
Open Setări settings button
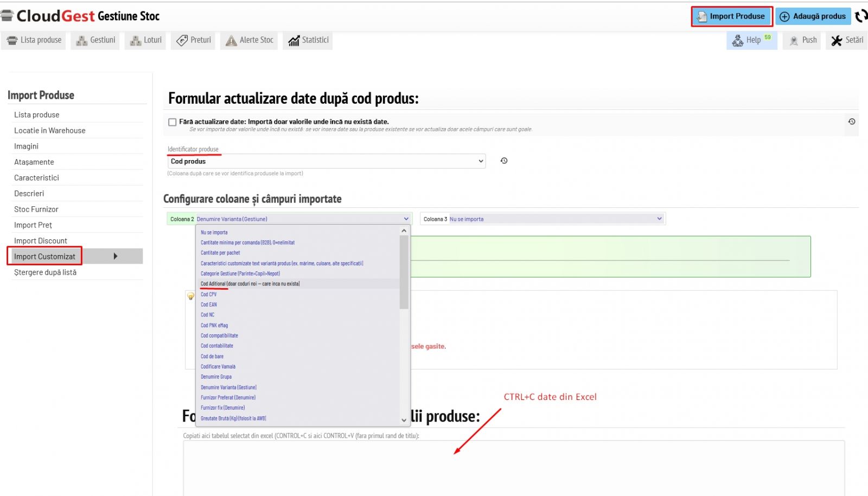846,40
